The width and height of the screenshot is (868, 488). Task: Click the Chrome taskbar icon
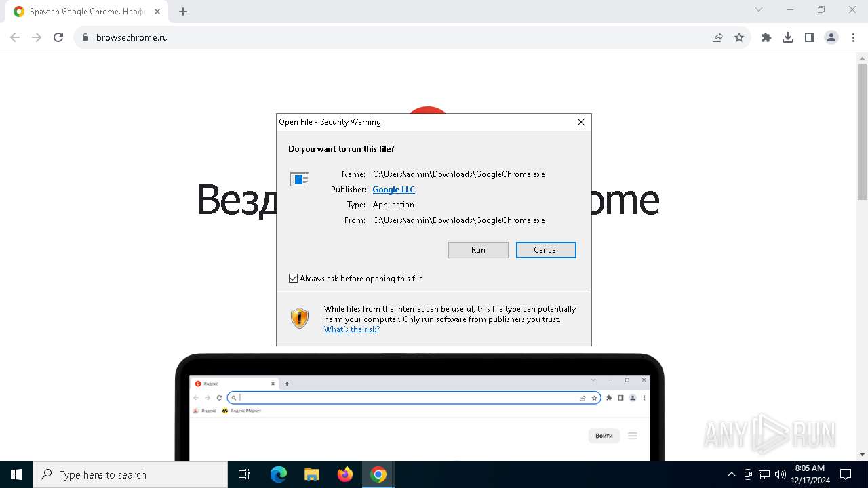pyautogui.click(x=378, y=474)
